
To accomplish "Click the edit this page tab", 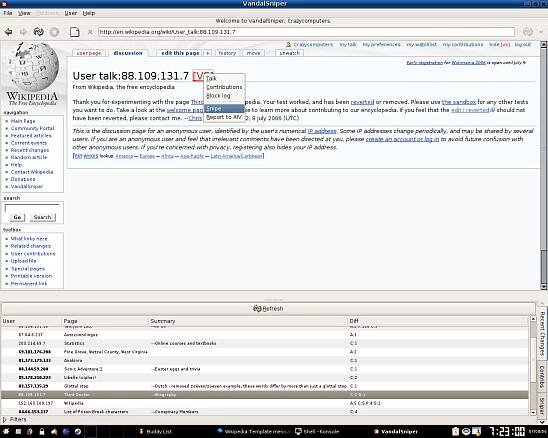I will click(x=180, y=53).
